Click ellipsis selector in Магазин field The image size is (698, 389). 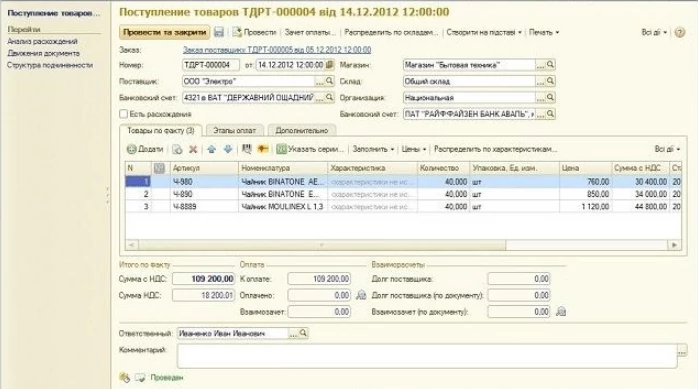(540, 65)
